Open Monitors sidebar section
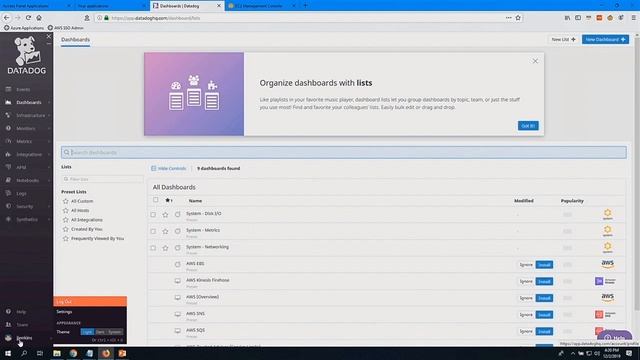 coord(25,129)
